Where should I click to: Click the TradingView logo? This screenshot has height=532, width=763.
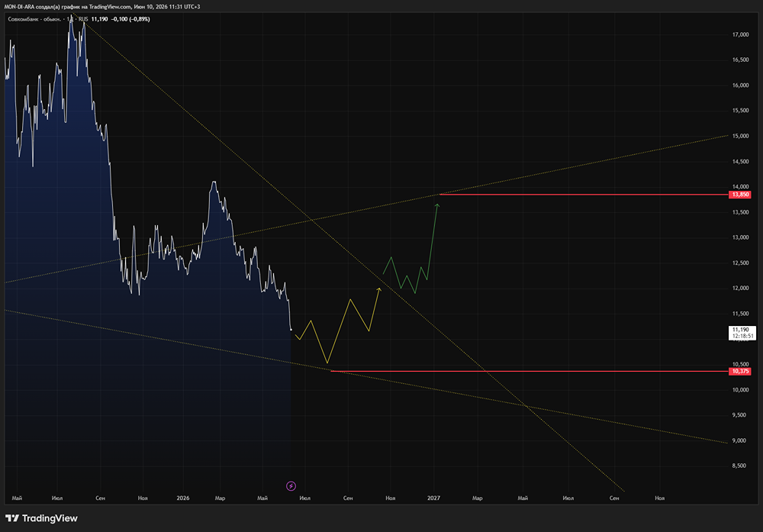(41, 518)
